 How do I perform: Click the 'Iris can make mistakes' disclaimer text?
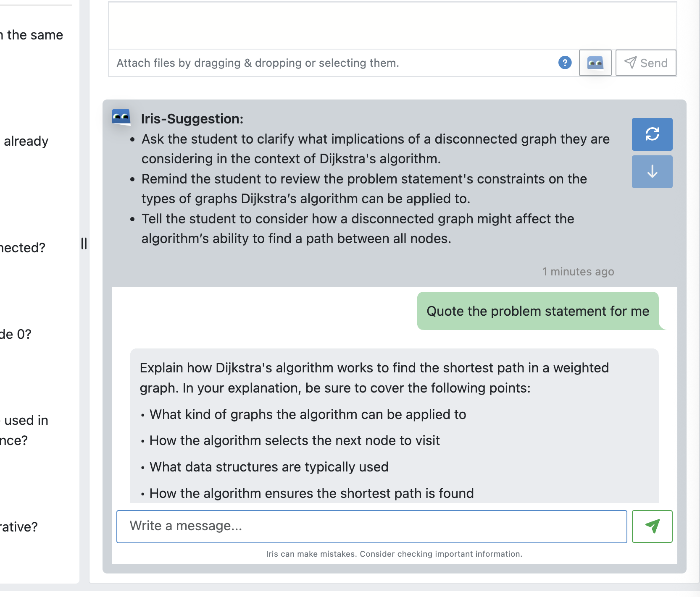coord(394,554)
